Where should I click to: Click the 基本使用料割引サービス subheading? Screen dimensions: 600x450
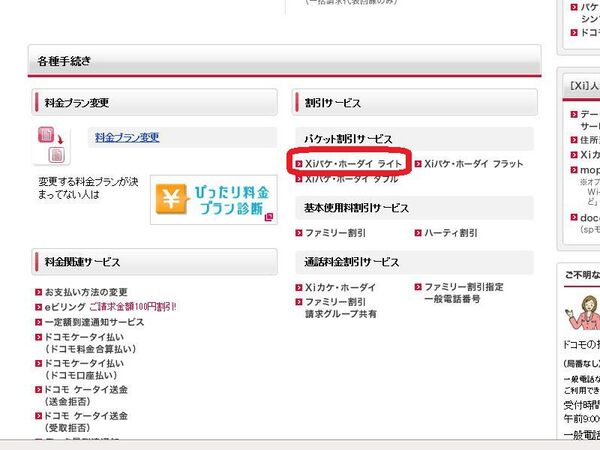(x=415, y=208)
